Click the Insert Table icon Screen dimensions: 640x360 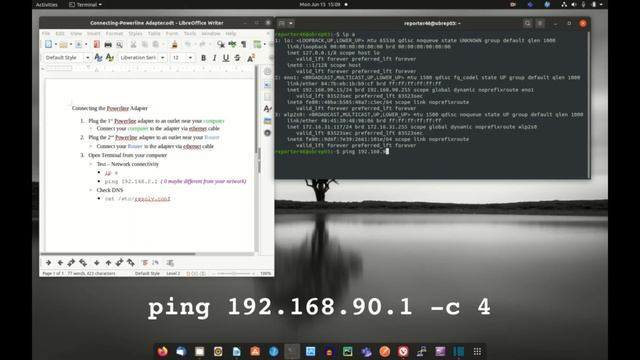(257, 44)
